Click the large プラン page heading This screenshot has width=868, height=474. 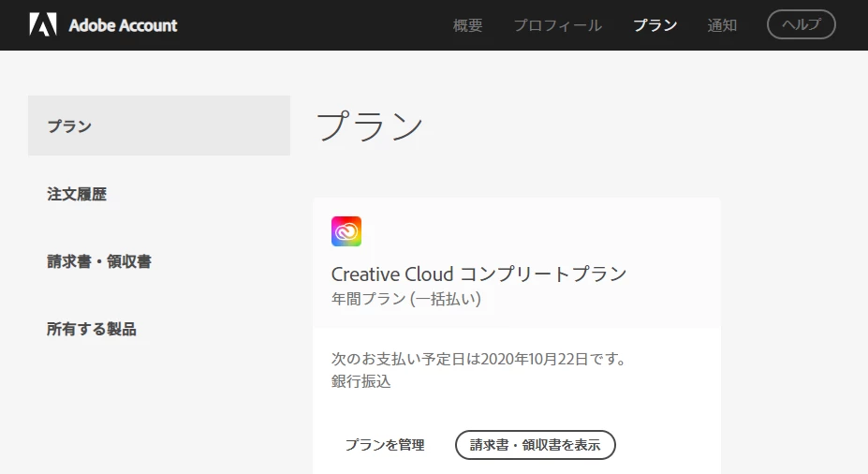[x=369, y=126]
